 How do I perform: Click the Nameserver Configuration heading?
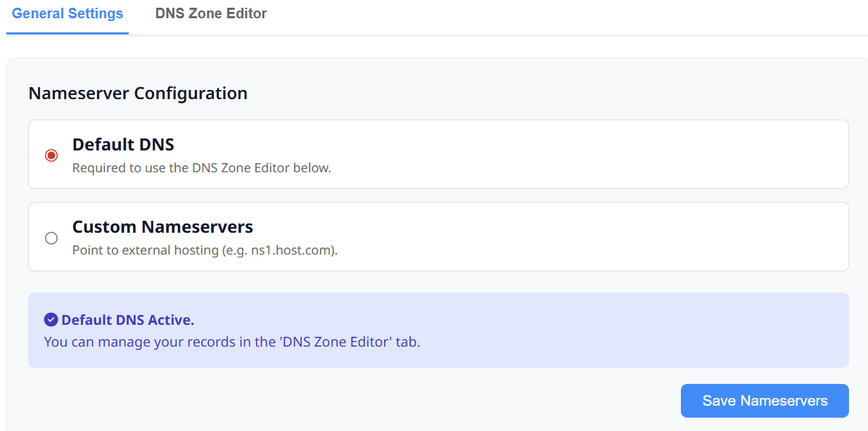(x=138, y=94)
